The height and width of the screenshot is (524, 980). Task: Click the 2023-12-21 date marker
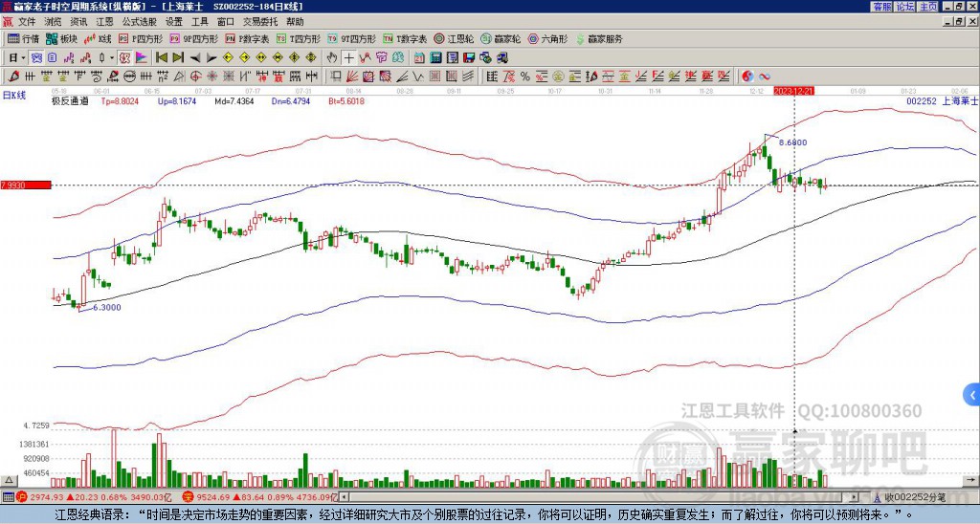pyautogui.click(x=793, y=91)
